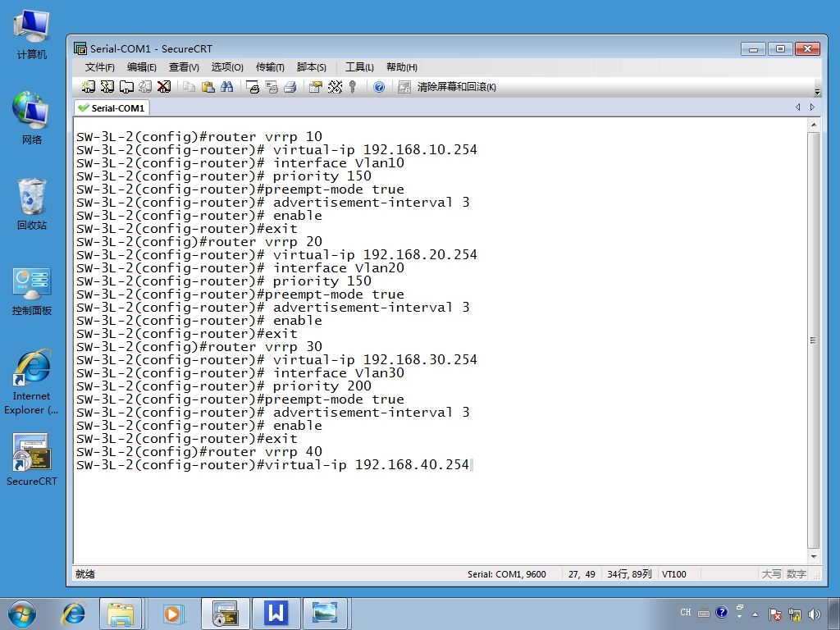Click the Public Key assistant key icon
The width and height of the screenshot is (840, 630).
(x=353, y=87)
